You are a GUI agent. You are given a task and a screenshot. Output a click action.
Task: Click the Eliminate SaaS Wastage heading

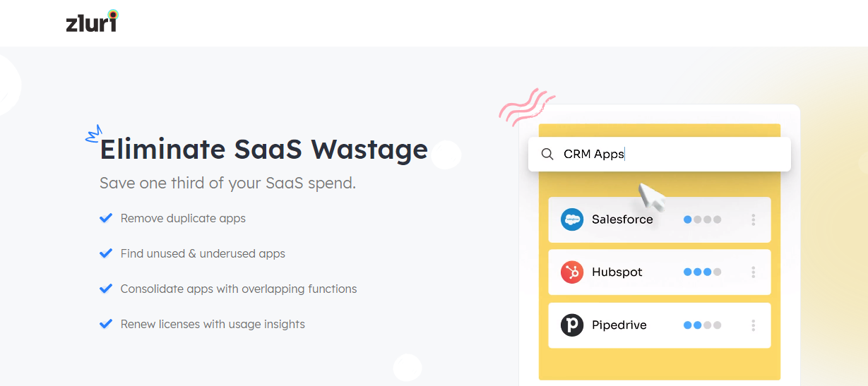263,150
